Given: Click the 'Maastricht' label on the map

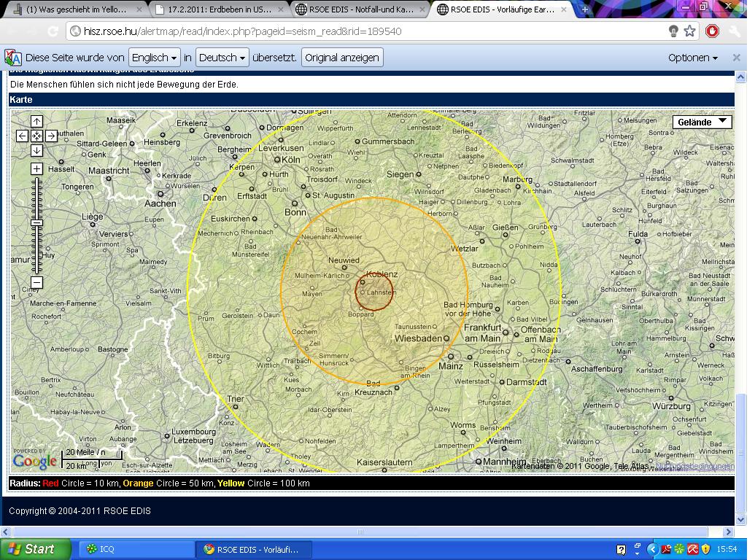Looking at the screenshot, I should point(109,171).
